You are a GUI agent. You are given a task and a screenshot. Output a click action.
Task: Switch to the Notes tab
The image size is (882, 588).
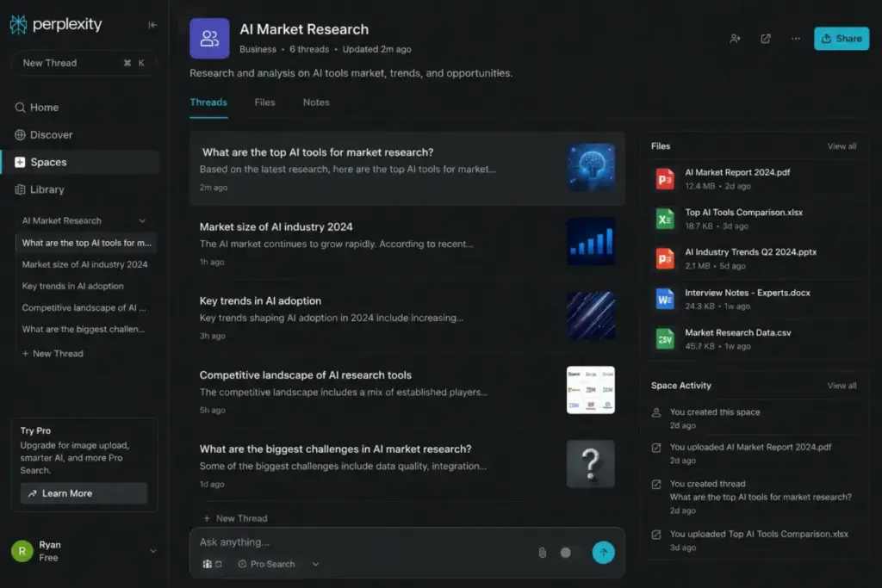[316, 102]
